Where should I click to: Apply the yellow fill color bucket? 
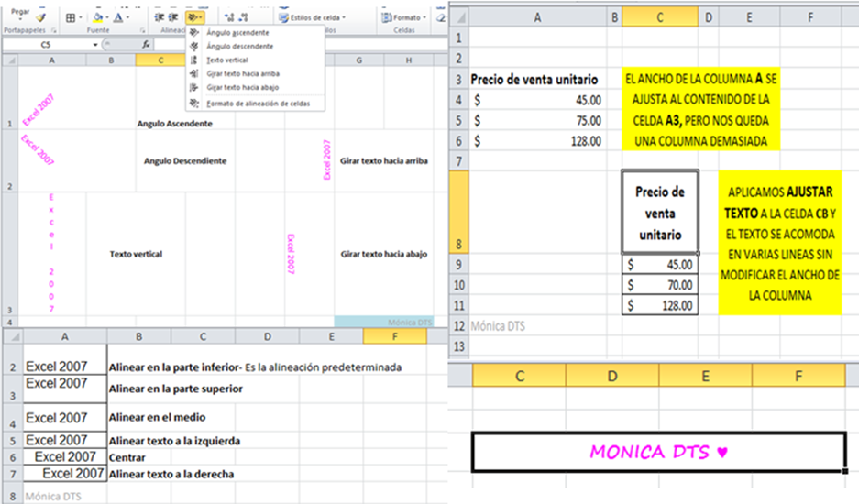98,17
